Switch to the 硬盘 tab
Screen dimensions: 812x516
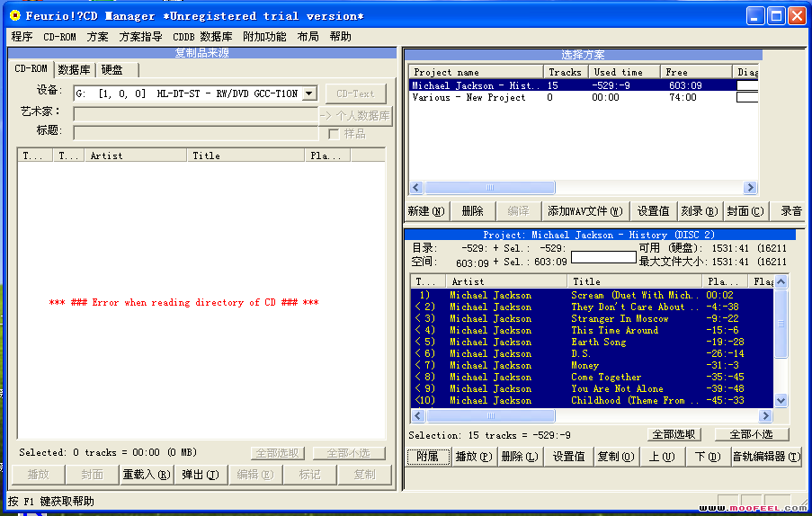click(x=112, y=70)
